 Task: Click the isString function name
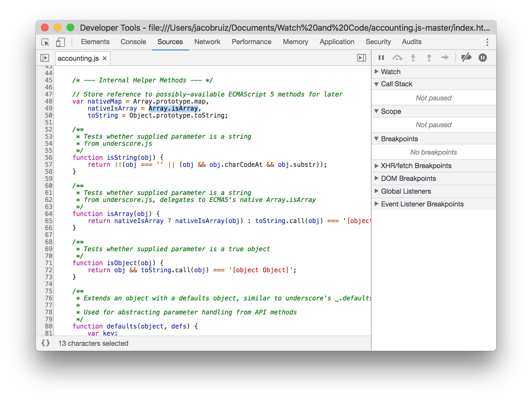[122, 158]
